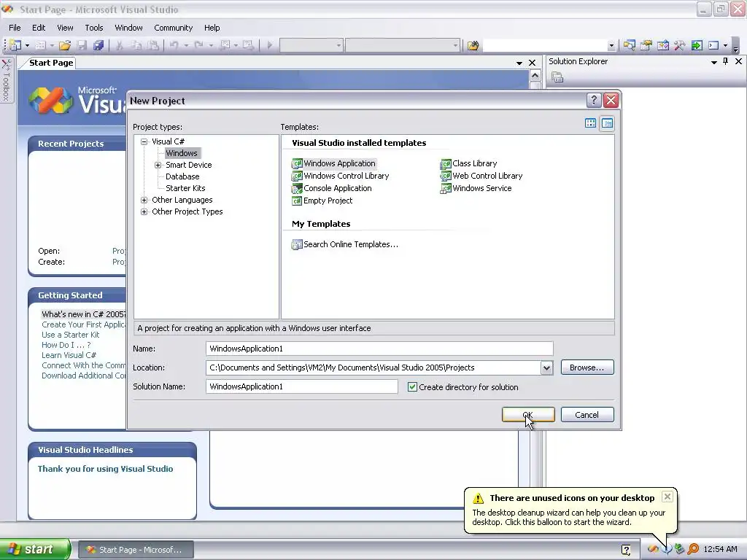
Task: Switch templates to small icons view
Action: [607, 123]
